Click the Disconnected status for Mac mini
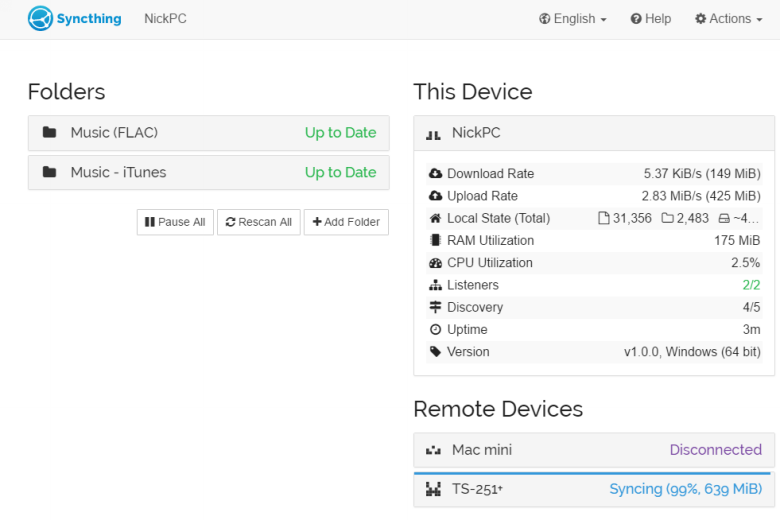Screen dimensions: 780x520 (x=715, y=450)
